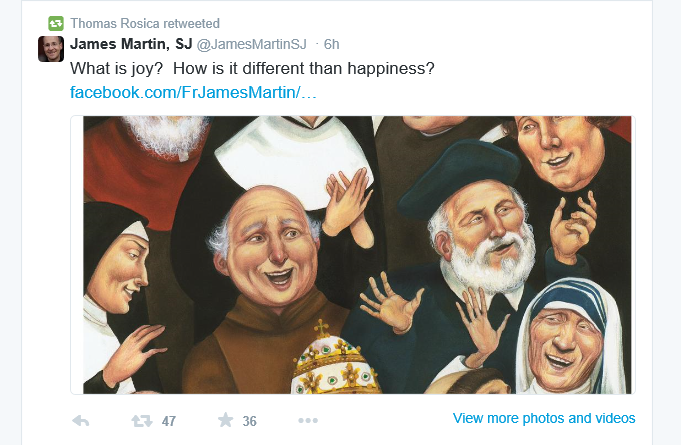Click the 6h timestamp
Viewport: 681px width, 445px height.
coord(331,45)
